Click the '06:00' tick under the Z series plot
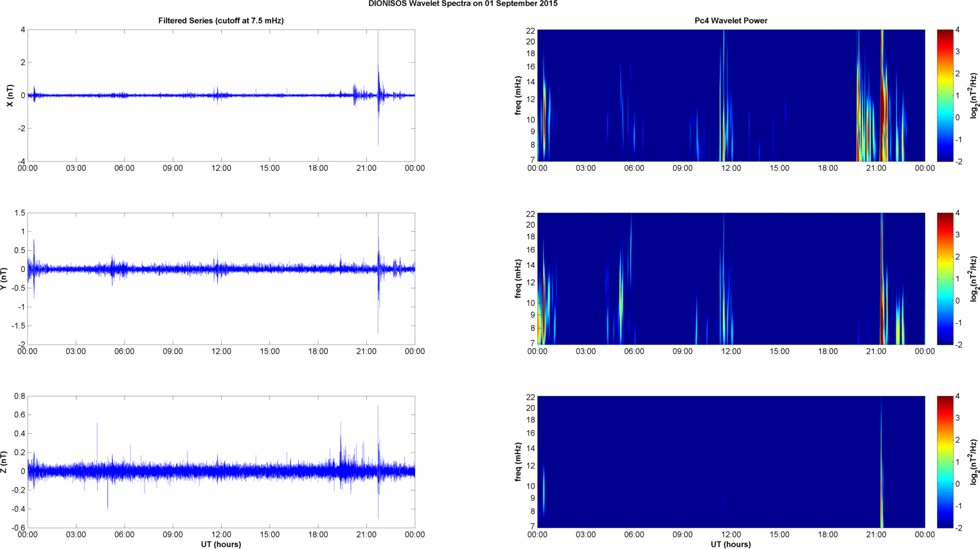 124,535
